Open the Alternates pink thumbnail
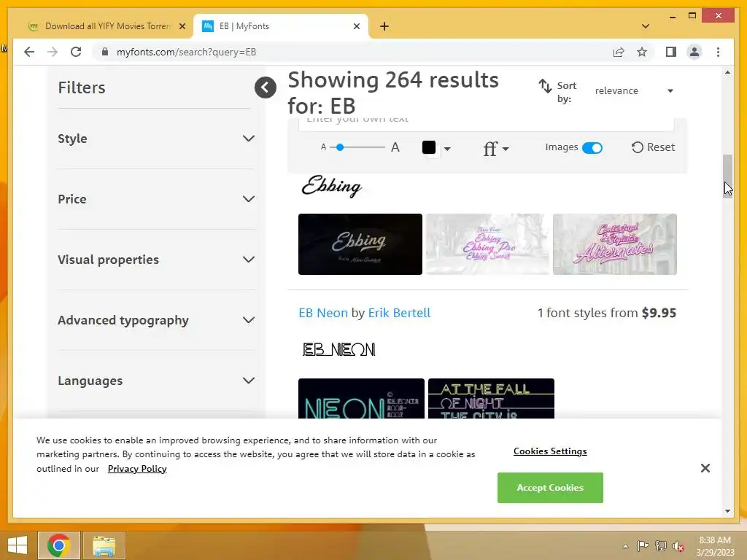This screenshot has width=747, height=560. [x=614, y=244]
